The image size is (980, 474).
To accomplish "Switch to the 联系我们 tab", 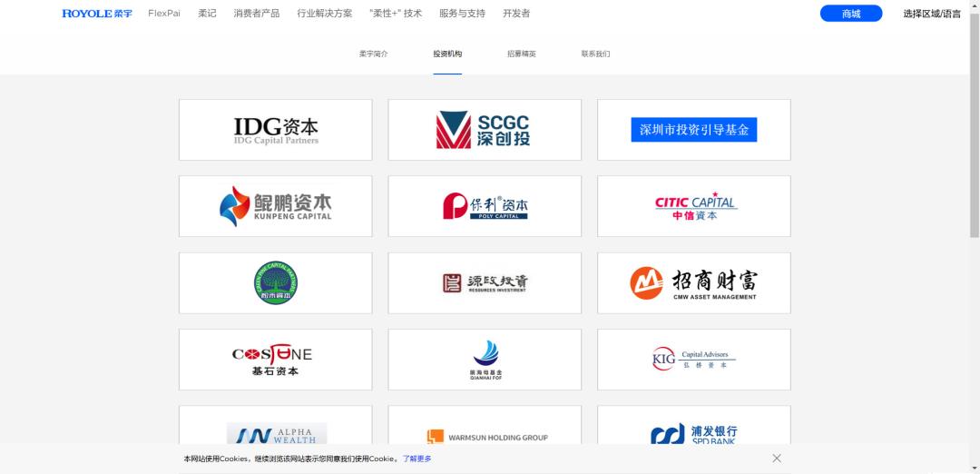I will (x=595, y=54).
